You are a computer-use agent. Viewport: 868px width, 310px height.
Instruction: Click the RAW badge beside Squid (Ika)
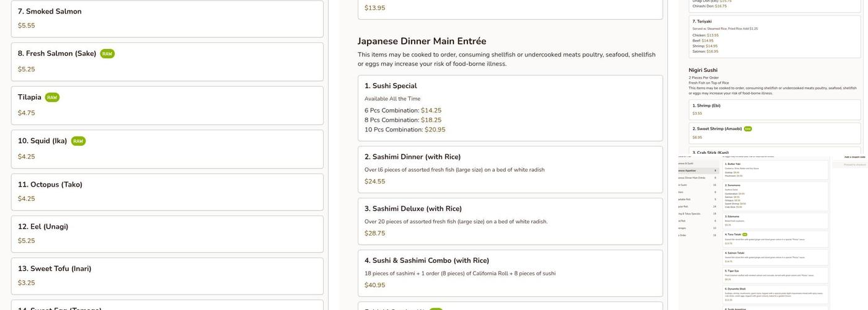pyautogui.click(x=78, y=141)
